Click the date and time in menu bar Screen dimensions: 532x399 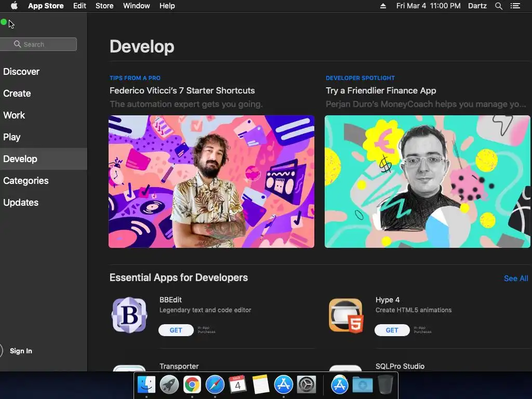428,6
